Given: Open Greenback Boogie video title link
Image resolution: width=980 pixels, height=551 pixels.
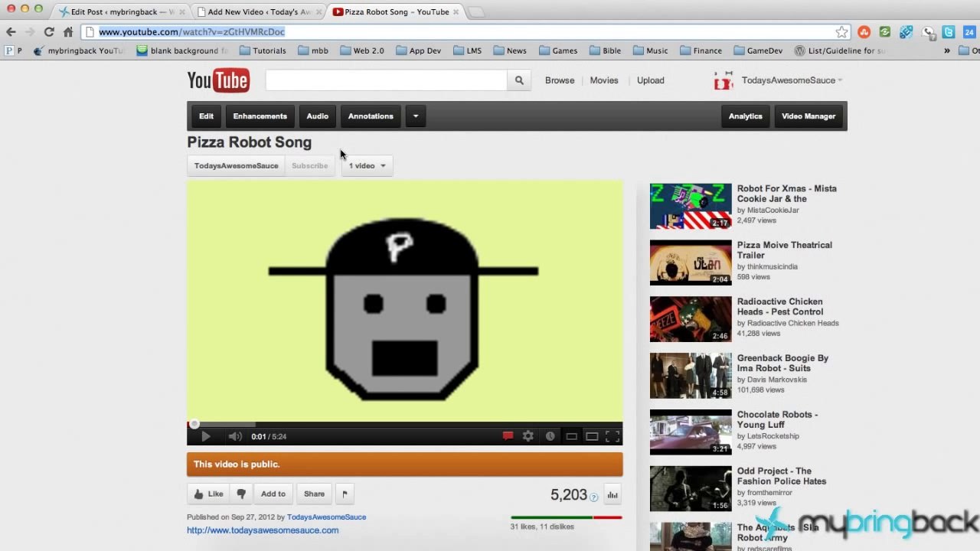Looking at the screenshot, I should (782, 364).
